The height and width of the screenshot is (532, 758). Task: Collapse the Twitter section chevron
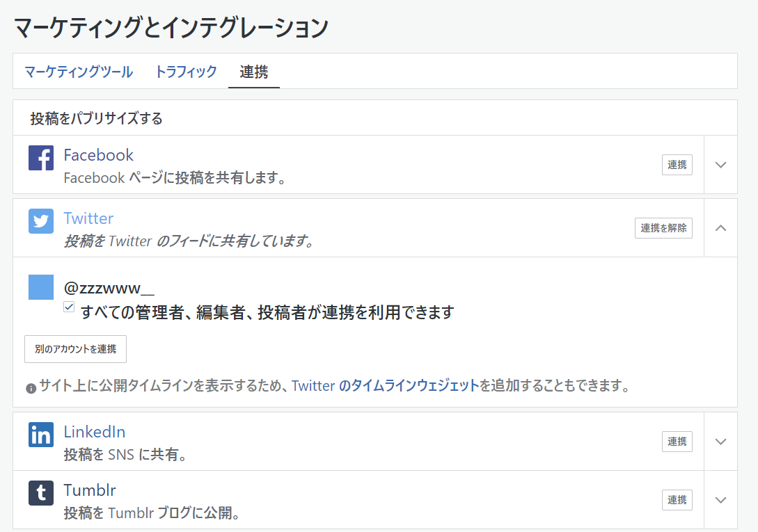pyautogui.click(x=721, y=228)
